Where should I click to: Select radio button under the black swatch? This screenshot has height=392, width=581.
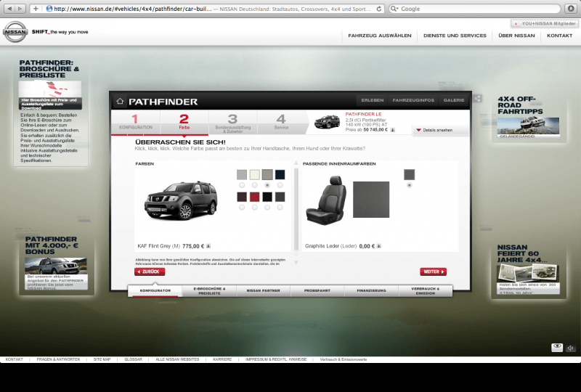click(x=267, y=208)
